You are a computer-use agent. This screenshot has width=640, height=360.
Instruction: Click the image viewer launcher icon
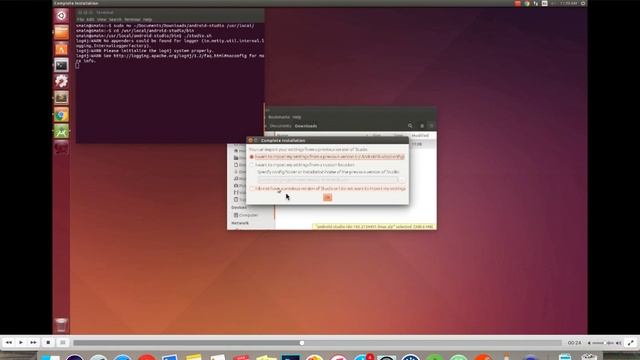coord(61,98)
